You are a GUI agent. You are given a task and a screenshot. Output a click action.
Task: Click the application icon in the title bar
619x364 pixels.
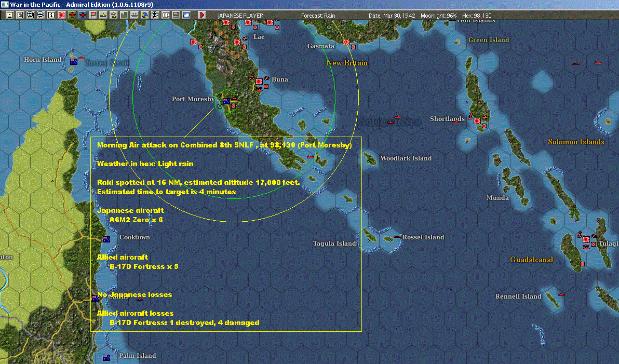tap(4, 4)
